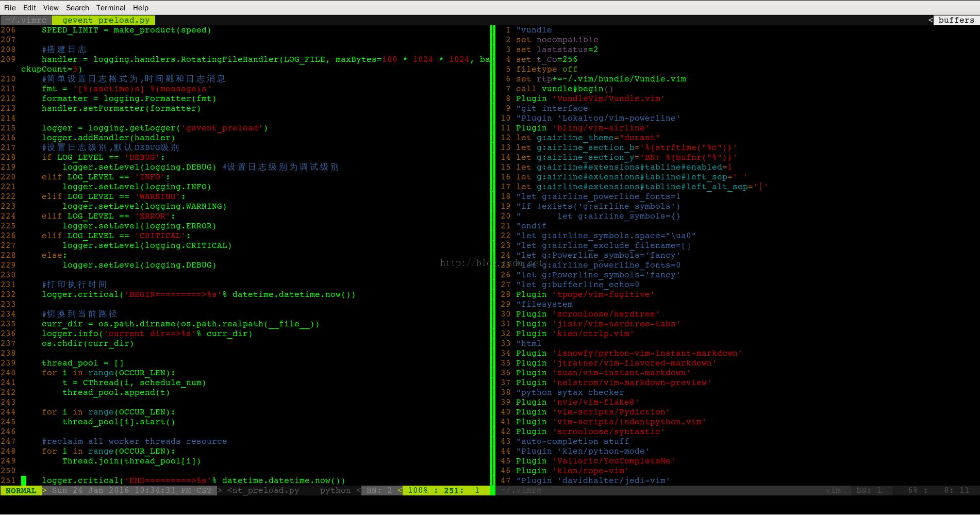Click the Plugin 'scrooloose/nerdtree' line
Image resolution: width=980 pixels, height=515 pixels.
click(588, 314)
